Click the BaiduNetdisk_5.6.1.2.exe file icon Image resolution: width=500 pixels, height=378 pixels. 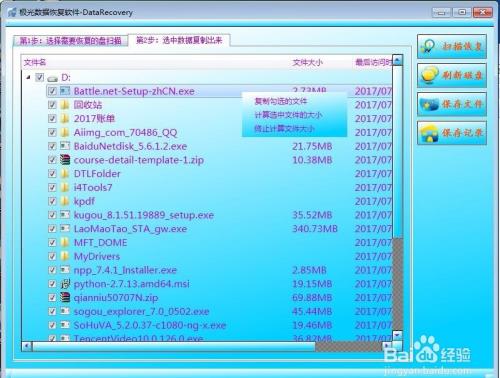pyautogui.click(x=65, y=146)
